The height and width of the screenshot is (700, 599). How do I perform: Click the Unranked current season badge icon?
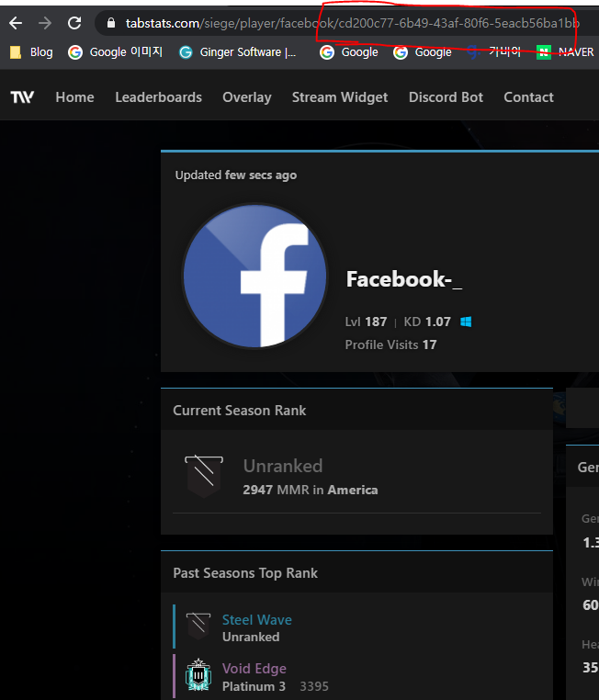point(204,477)
